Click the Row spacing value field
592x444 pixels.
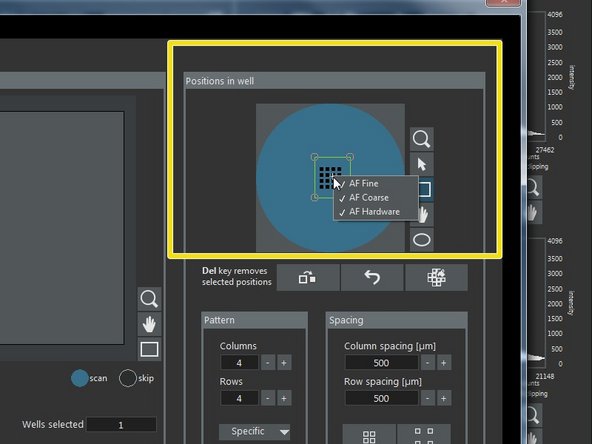pyautogui.click(x=381, y=398)
